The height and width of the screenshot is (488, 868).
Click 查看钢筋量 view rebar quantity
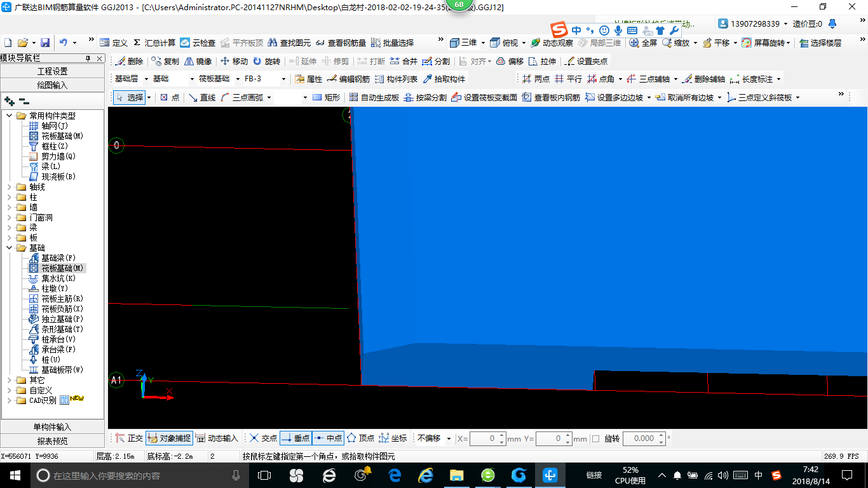point(341,43)
